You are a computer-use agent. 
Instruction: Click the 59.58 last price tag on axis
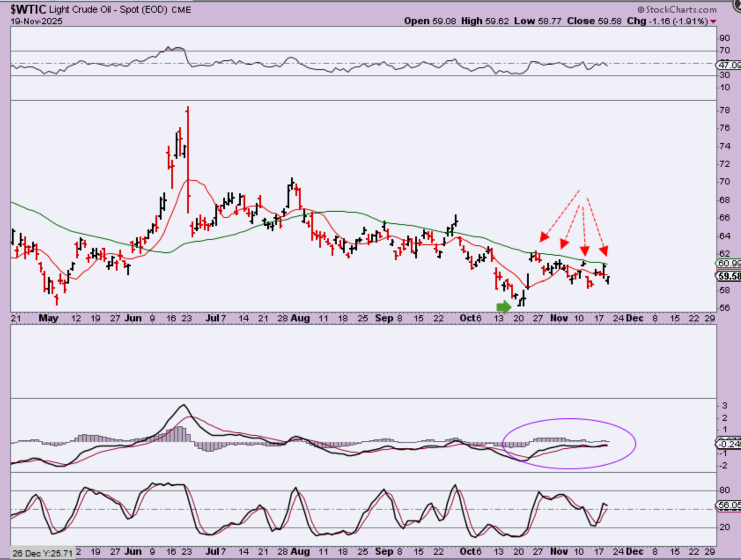tap(729, 276)
